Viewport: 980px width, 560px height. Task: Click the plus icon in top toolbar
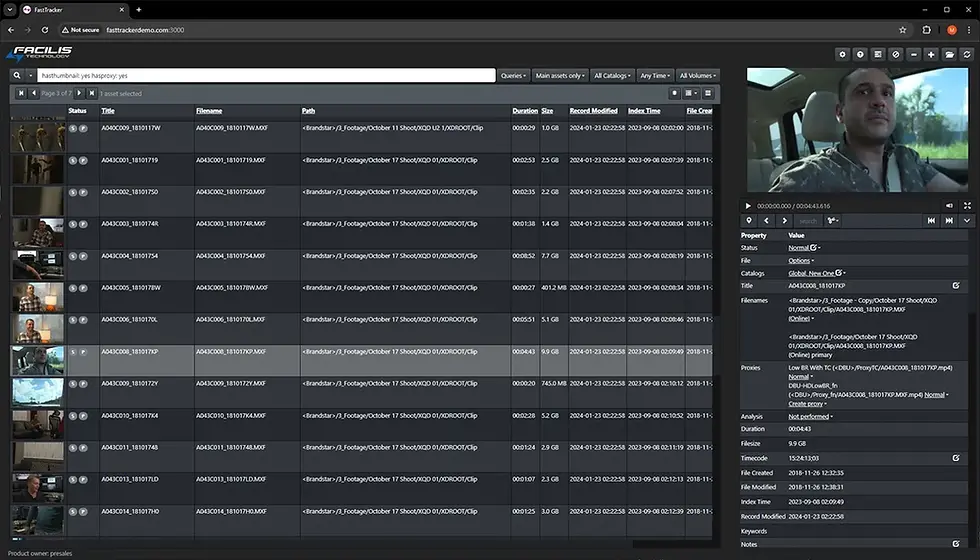click(x=931, y=54)
